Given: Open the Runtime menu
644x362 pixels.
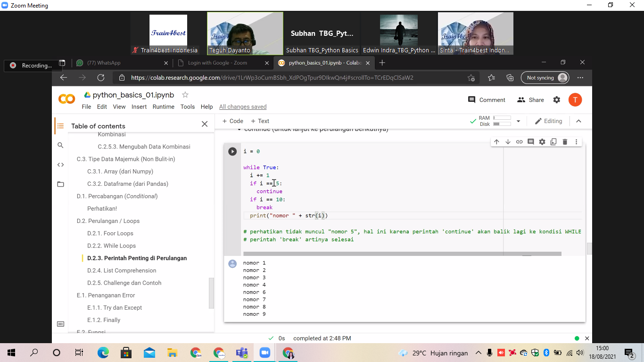Looking at the screenshot, I should pos(163,107).
